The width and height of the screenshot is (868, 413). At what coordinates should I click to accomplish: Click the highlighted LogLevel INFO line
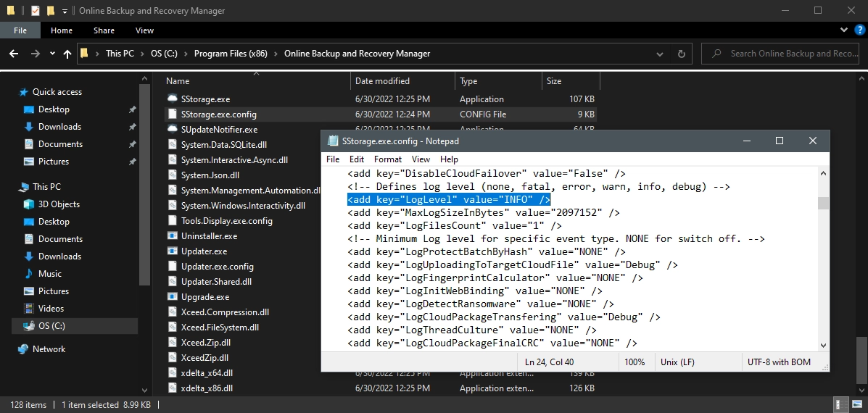click(x=449, y=199)
